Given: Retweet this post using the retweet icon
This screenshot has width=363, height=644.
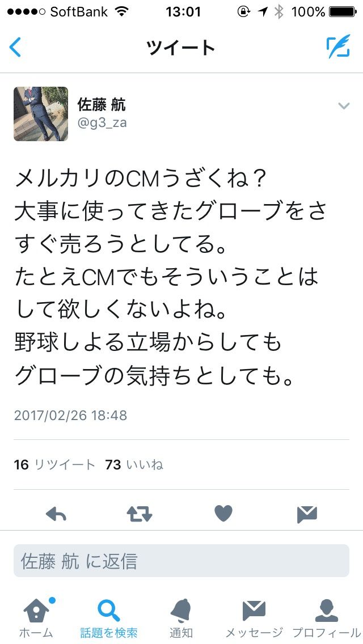Looking at the screenshot, I should pos(140,514).
